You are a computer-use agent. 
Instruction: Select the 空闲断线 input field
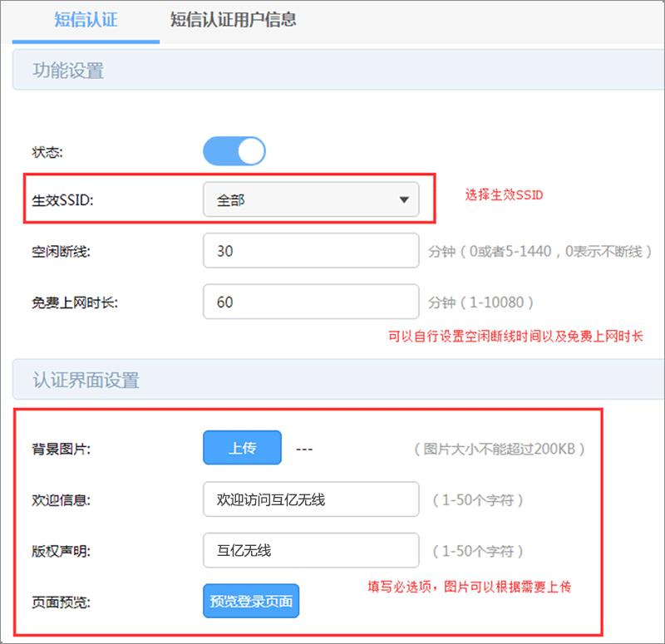tap(311, 250)
